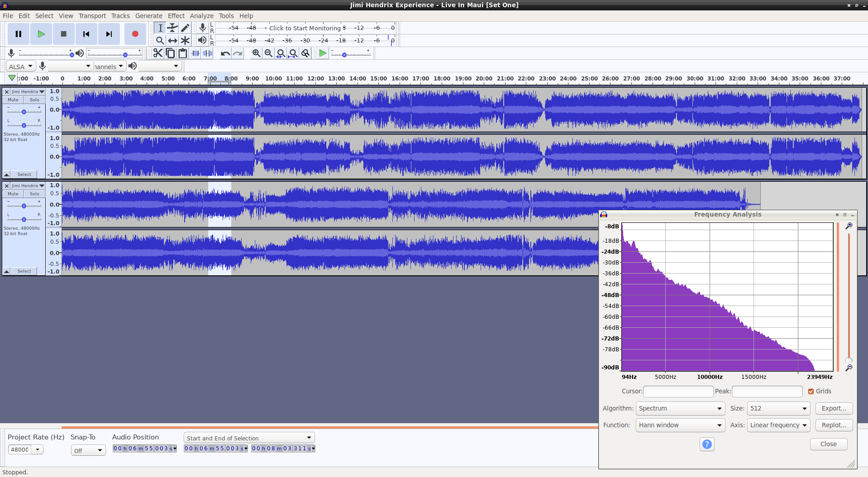
Task: Click the Export... button
Action: tap(834, 408)
